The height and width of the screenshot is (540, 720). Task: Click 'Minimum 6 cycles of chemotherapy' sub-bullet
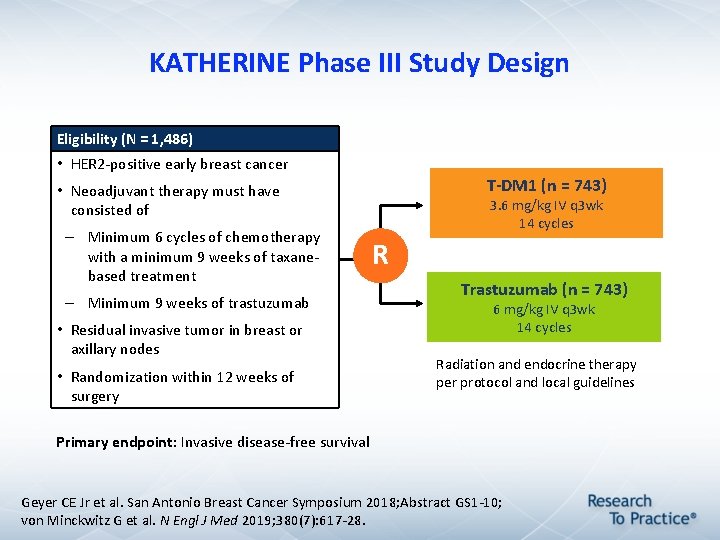click(x=204, y=257)
